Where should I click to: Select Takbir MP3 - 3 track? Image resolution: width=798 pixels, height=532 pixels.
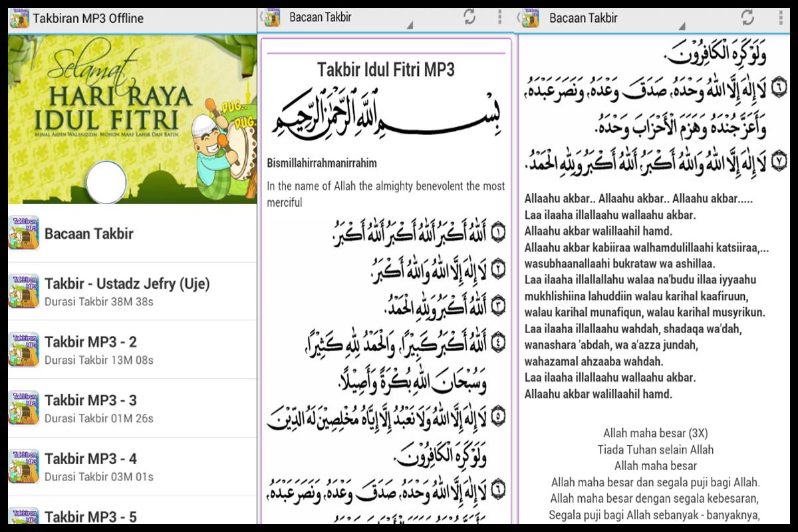point(132,408)
